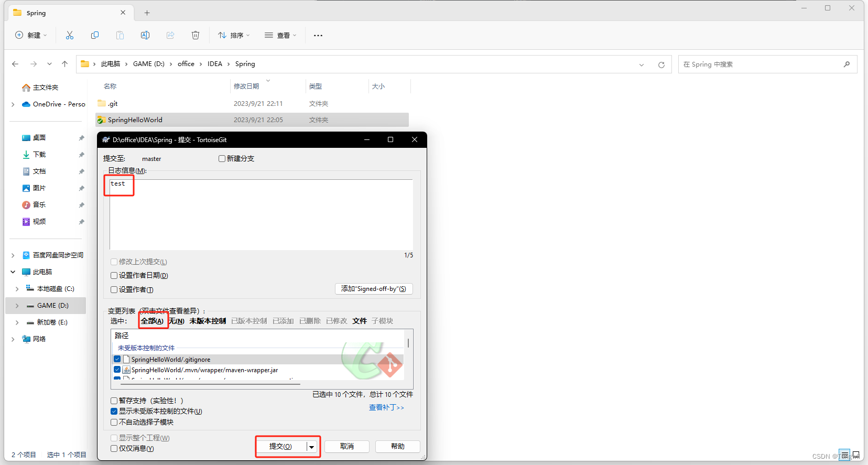This screenshot has height=465, width=868.
Task: Expand 本地磁盘 (C:) tree node
Action: pyautogui.click(x=17, y=289)
